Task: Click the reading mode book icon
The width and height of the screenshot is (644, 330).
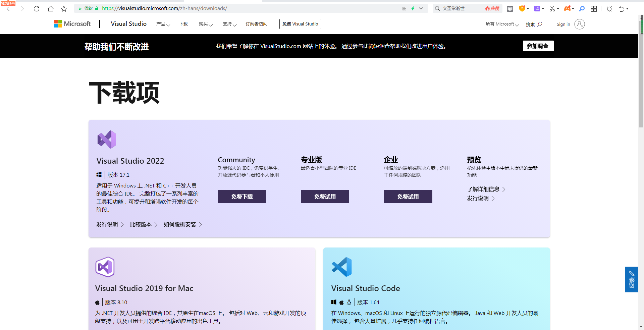Action: (x=510, y=8)
